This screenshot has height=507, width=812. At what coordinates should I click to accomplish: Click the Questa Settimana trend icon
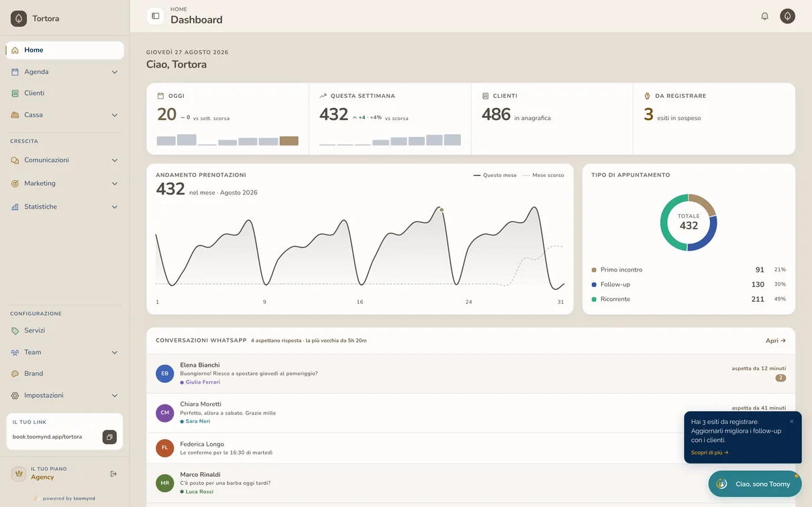tap(323, 96)
